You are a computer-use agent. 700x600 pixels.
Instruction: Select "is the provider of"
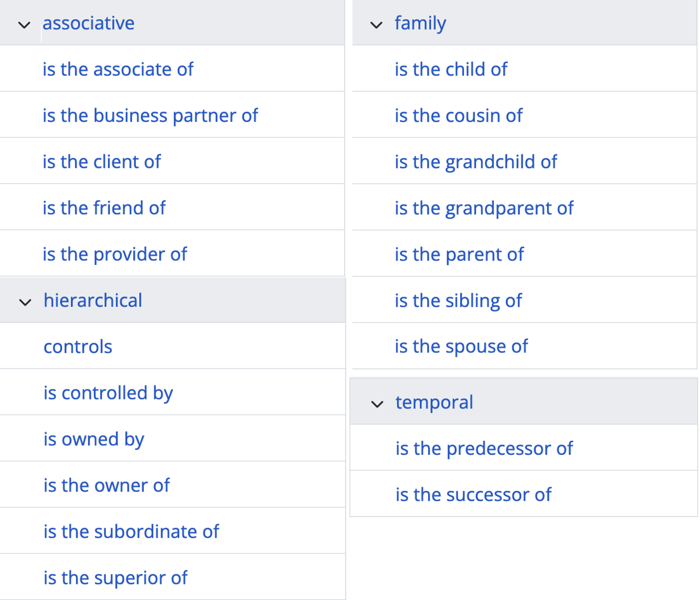click(x=115, y=254)
